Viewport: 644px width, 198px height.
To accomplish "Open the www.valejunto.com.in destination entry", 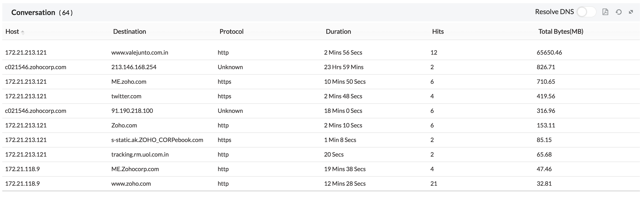I will 139,53.
